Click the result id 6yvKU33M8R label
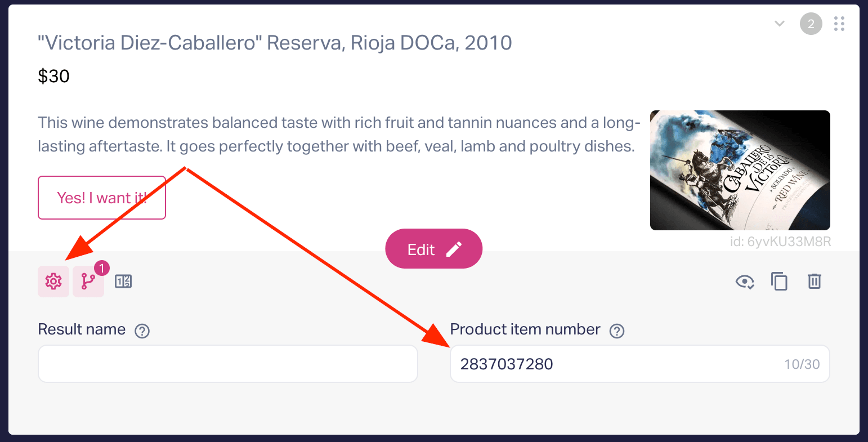Viewport: 868px width, 442px height. [780, 242]
